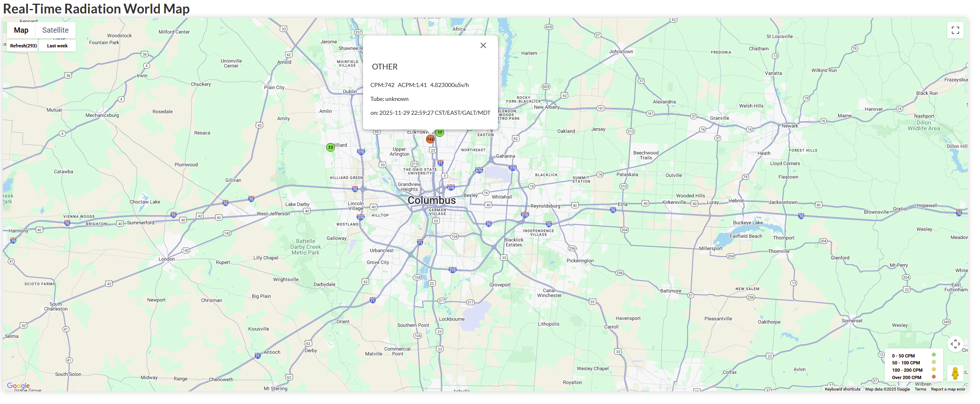Click the 'Baltimore' map label
980x404 pixels.
(x=671, y=291)
